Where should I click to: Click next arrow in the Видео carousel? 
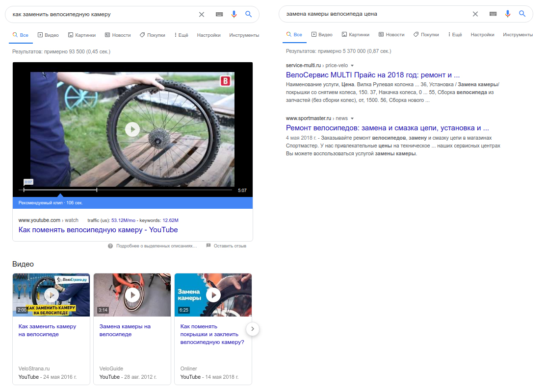[252, 329]
